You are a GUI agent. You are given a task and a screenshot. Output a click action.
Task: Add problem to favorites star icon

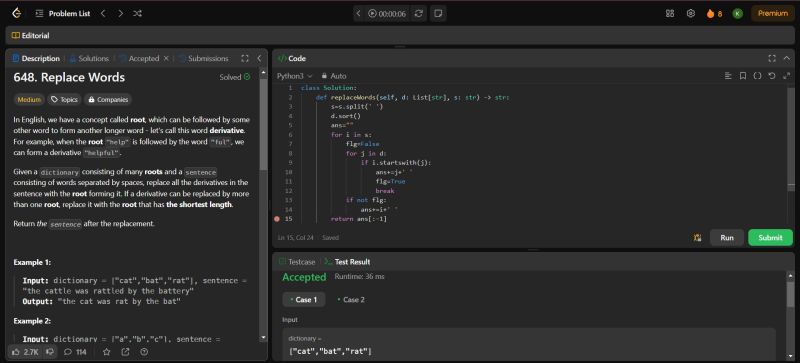coord(107,352)
